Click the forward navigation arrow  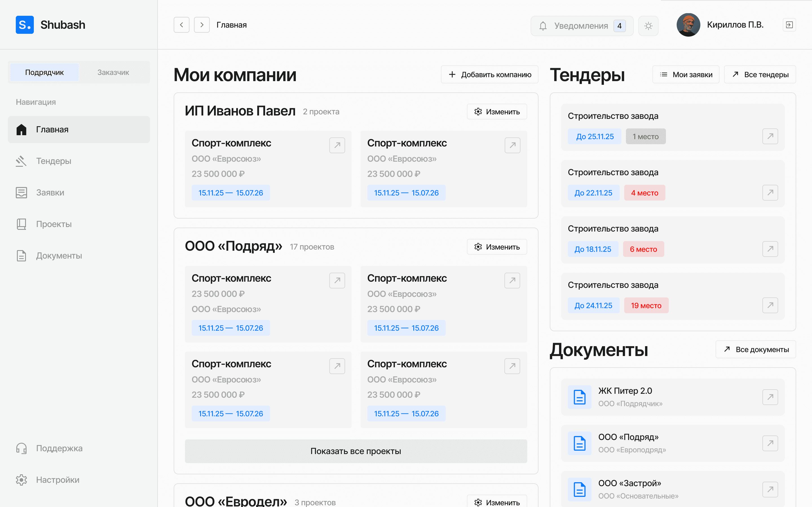pos(202,25)
